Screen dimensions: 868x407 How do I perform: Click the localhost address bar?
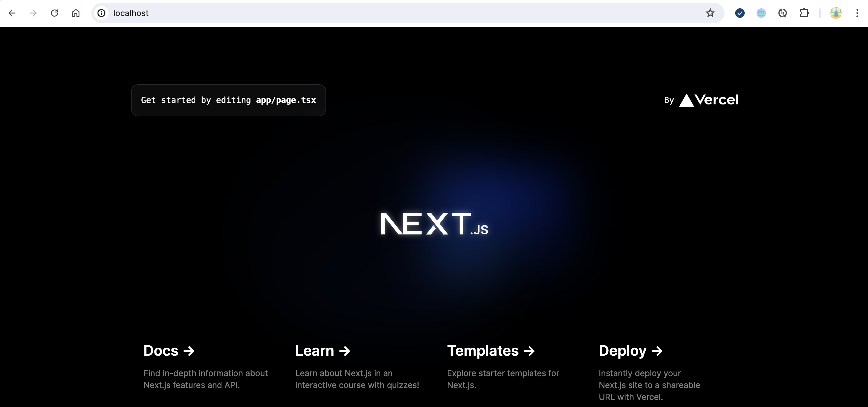coord(404,13)
